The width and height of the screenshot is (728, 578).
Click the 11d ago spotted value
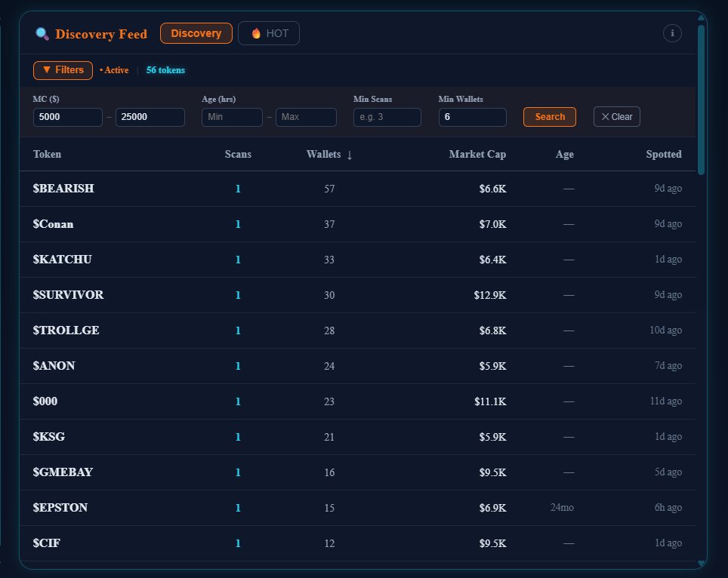[666, 401]
